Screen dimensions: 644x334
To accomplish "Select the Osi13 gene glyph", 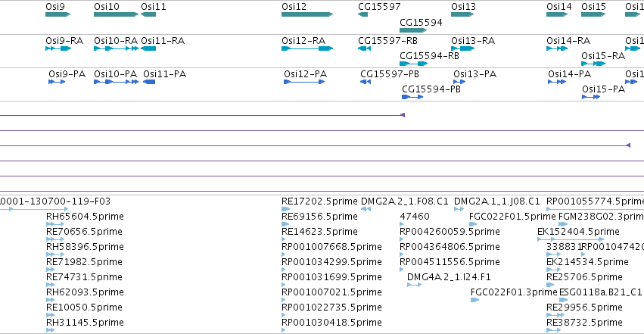I will click(x=462, y=14).
